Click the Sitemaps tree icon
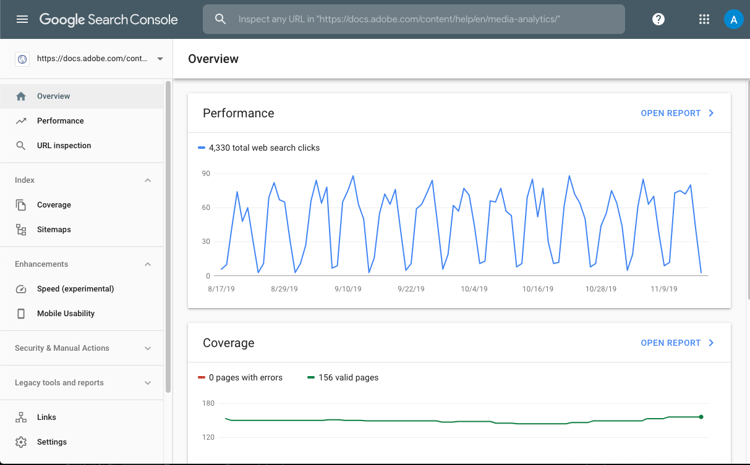Image resolution: width=750 pixels, height=465 pixels. [x=21, y=230]
